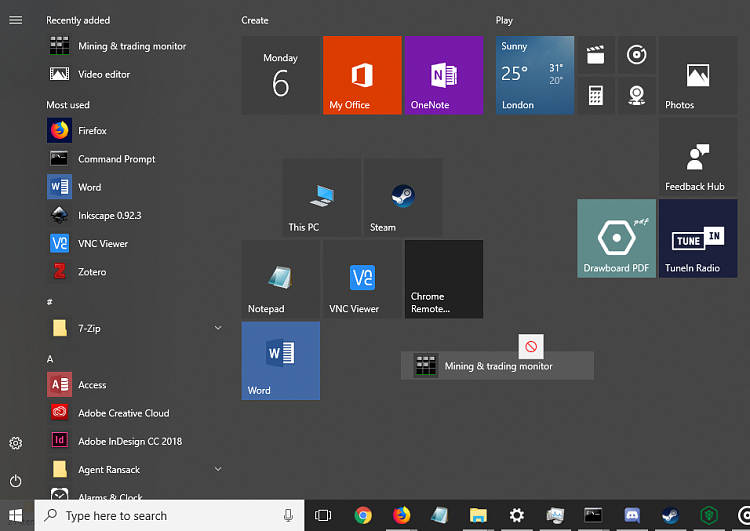Open Firefox from the taskbar
750x531 pixels.
coord(401,515)
